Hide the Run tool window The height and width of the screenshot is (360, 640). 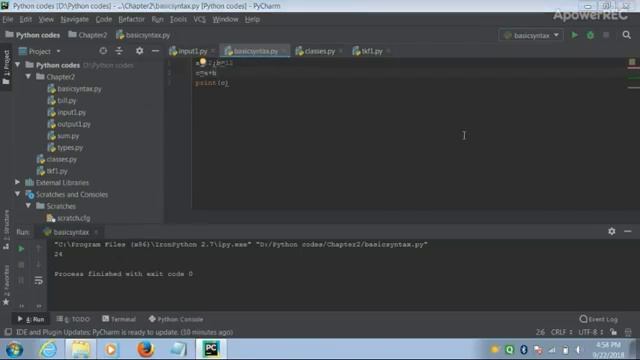[x=628, y=231]
